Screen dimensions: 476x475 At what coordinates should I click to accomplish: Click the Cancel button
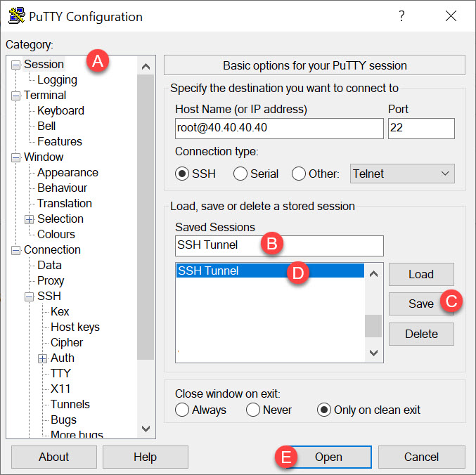point(422,457)
